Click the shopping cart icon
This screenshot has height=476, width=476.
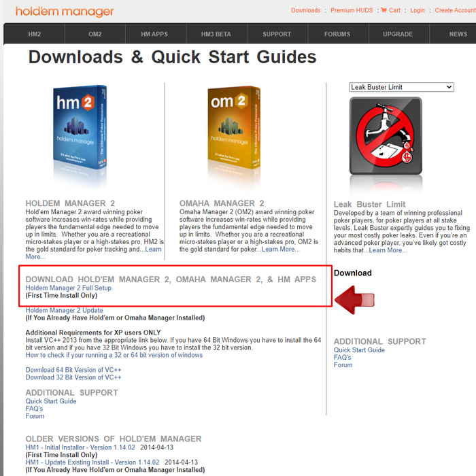pos(384,10)
